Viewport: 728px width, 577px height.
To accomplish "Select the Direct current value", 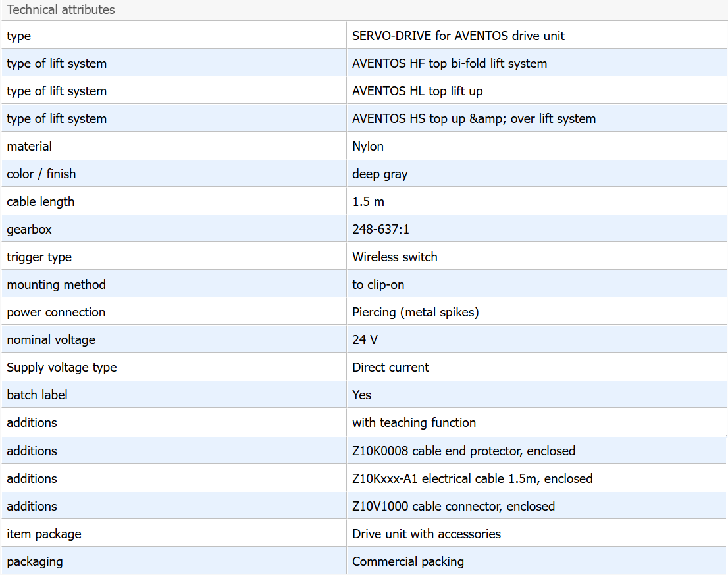I will coord(390,368).
